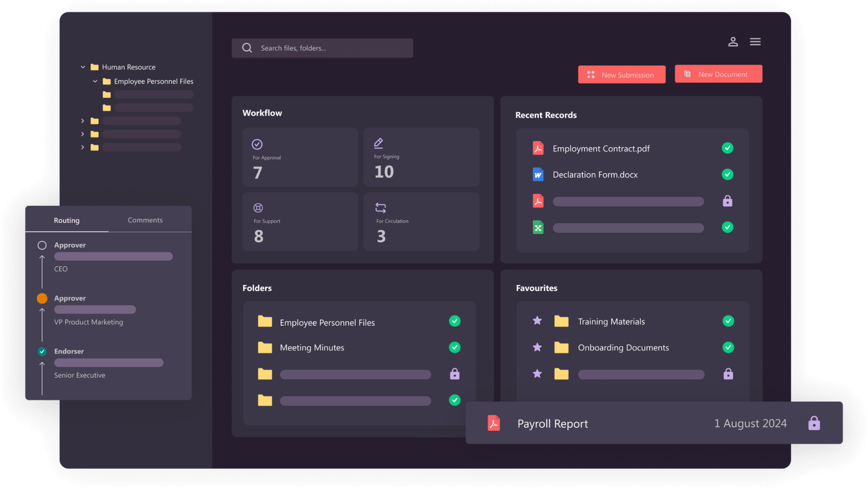Select the Onboarding Documents favourites folder
868x488 pixels.
[x=623, y=347]
